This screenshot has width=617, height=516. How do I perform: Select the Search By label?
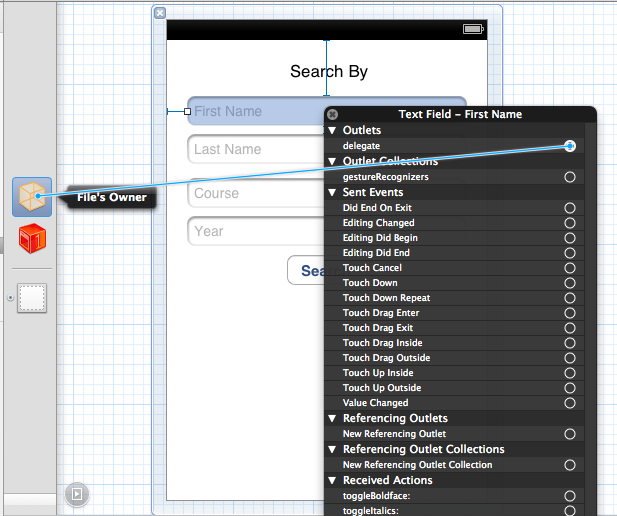click(x=329, y=71)
